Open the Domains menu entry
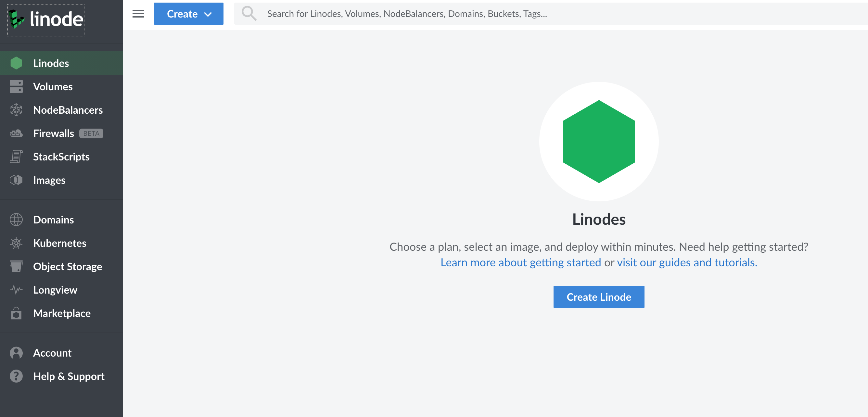868x417 pixels. coord(53,220)
